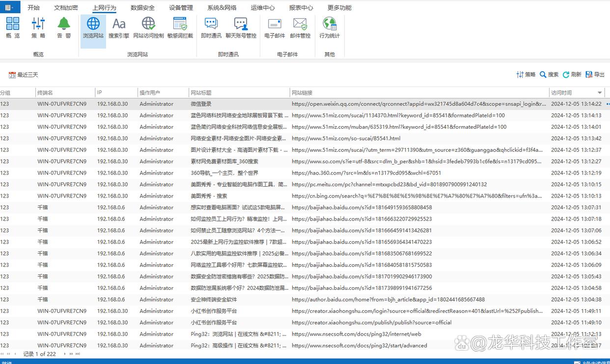This screenshot has width=610, height=364.
Task: Click the 刷新 refresh button
Action: pyautogui.click(x=572, y=75)
